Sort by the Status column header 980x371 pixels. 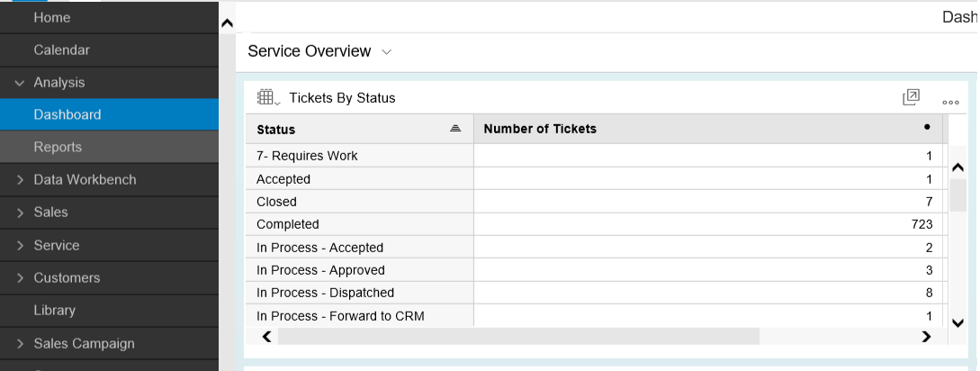[x=359, y=129]
